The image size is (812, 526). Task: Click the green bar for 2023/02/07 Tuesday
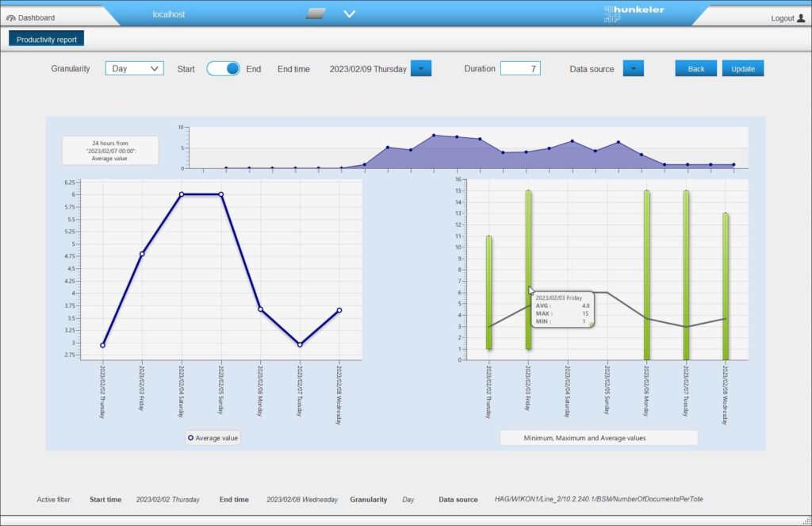pos(686,275)
